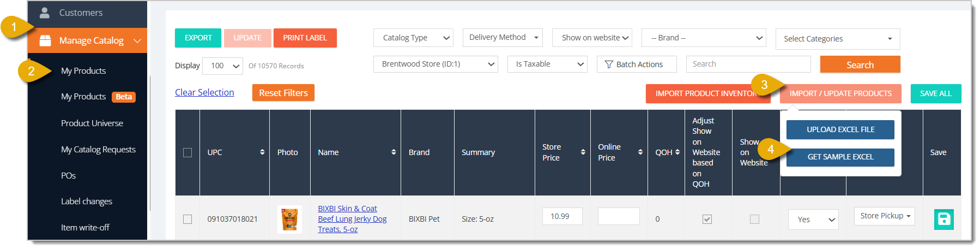980x249 pixels.
Task: Open Store Pickup dropdown in BIXBI row
Action: (884, 216)
